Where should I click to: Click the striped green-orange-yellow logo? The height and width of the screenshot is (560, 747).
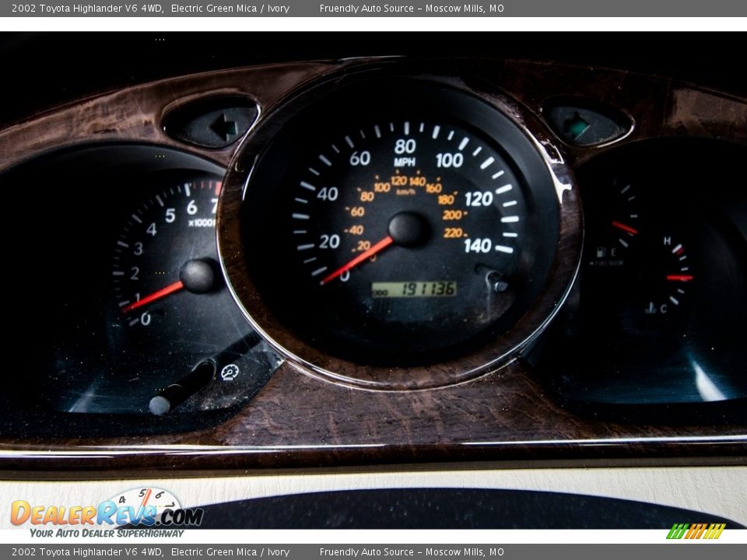click(x=695, y=531)
